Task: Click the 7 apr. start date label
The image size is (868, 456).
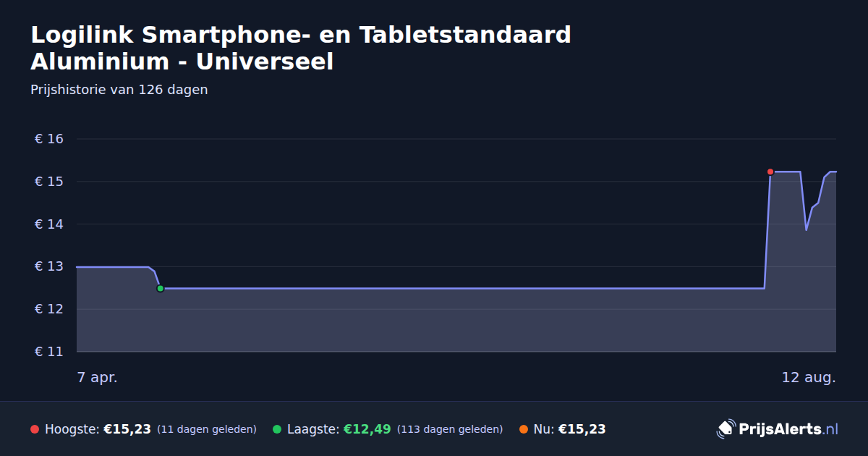Action: coord(97,377)
